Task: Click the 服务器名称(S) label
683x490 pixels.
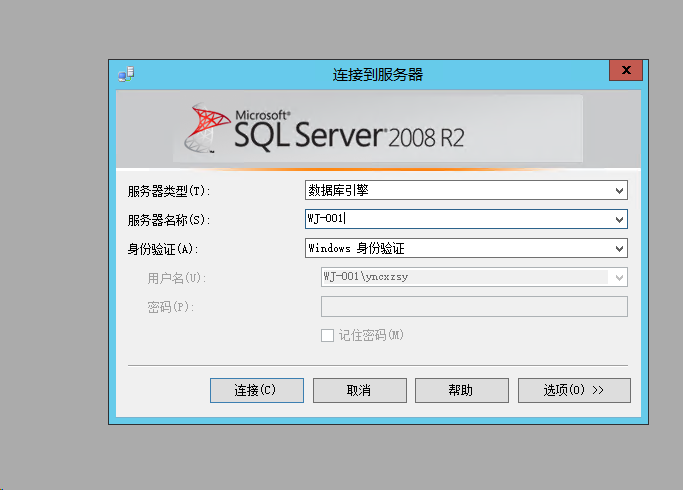Action: (x=169, y=220)
